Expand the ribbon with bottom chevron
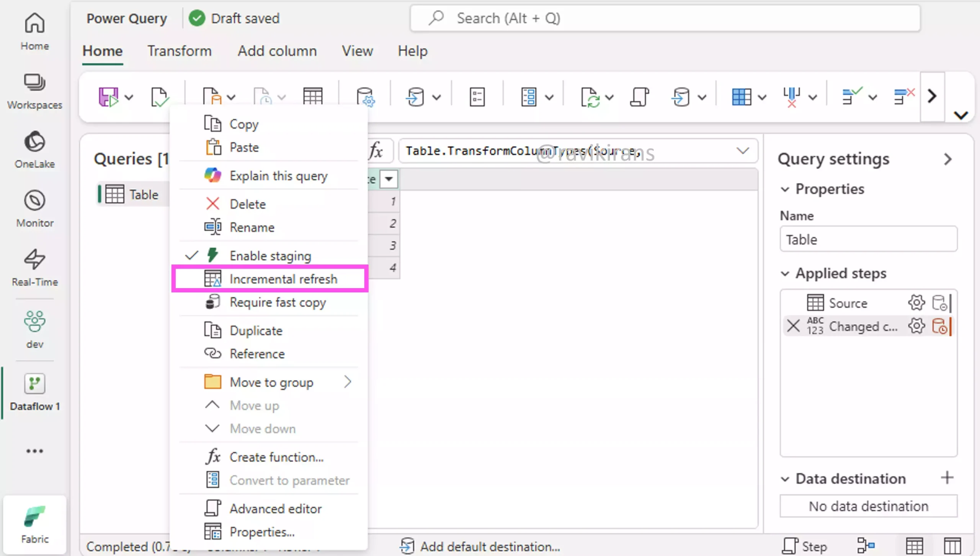 point(961,115)
